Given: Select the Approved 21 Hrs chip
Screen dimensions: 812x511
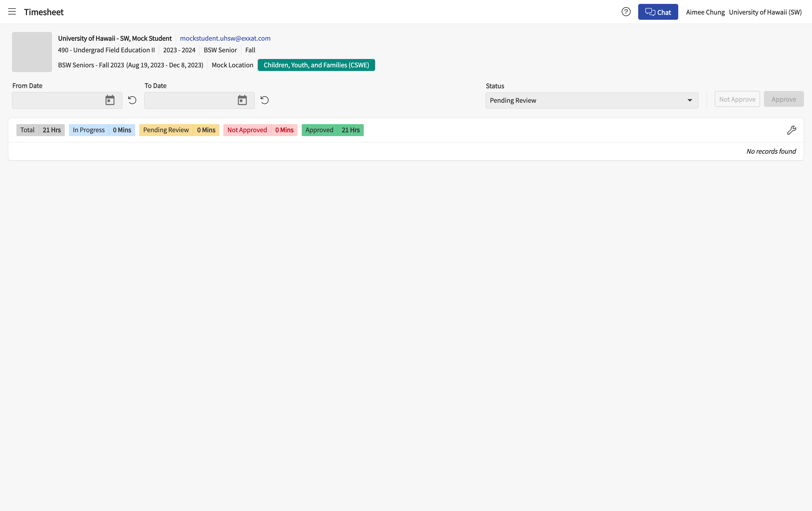Looking at the screenshot, I should (x=333, y=130).
